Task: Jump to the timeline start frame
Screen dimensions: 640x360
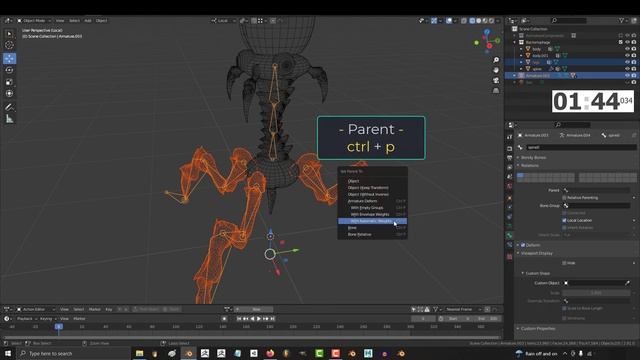Action: pos(239,319)
